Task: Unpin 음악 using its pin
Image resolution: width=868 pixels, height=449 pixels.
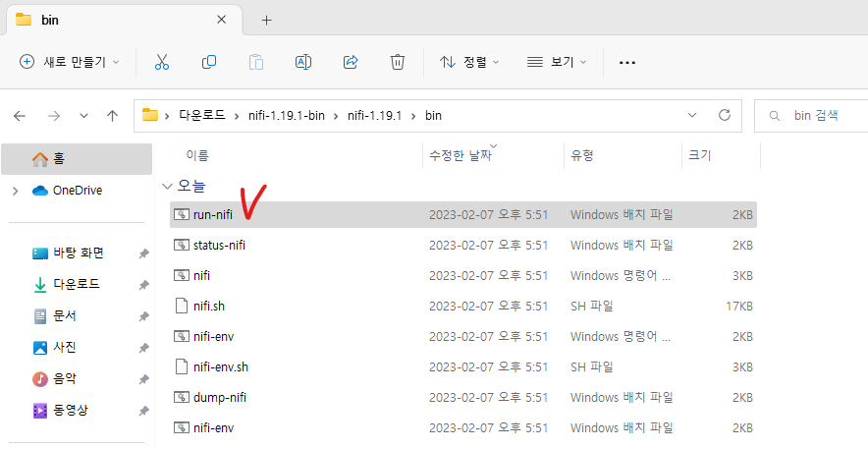Action: (143, 380)
